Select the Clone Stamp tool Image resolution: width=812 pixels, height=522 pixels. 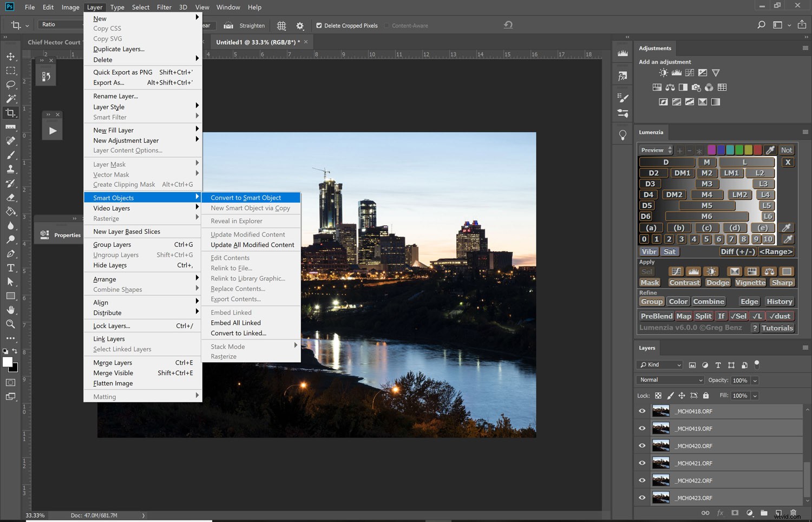pyautogui.click(x=11, y=169)
